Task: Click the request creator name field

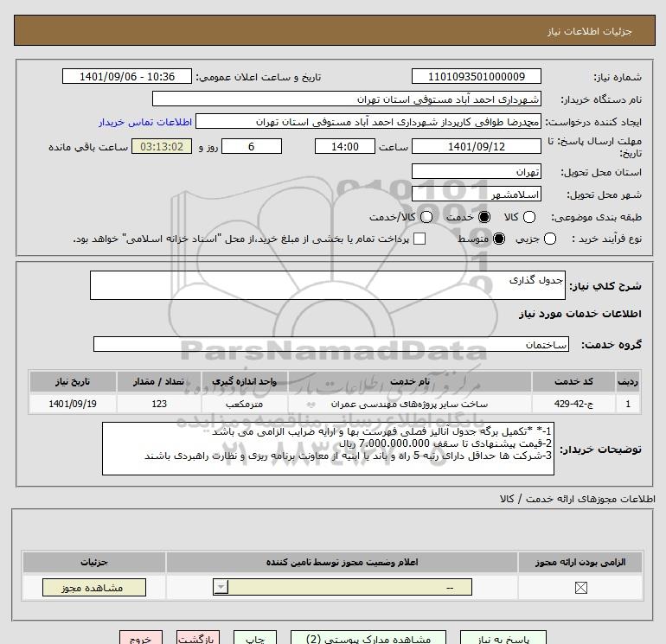Action: tap(368, 121)
